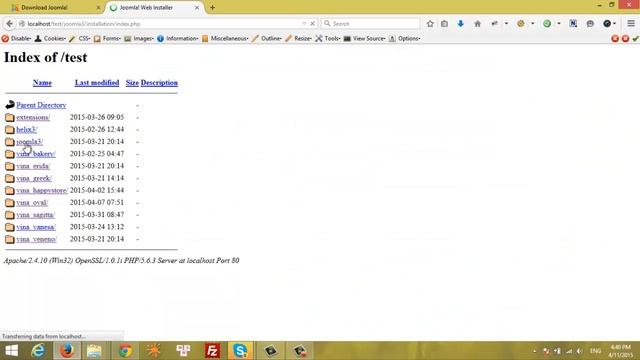640x360 pixels.
Task: Open the vina_oval/ folder link
Action: click(x=32, y=203)
